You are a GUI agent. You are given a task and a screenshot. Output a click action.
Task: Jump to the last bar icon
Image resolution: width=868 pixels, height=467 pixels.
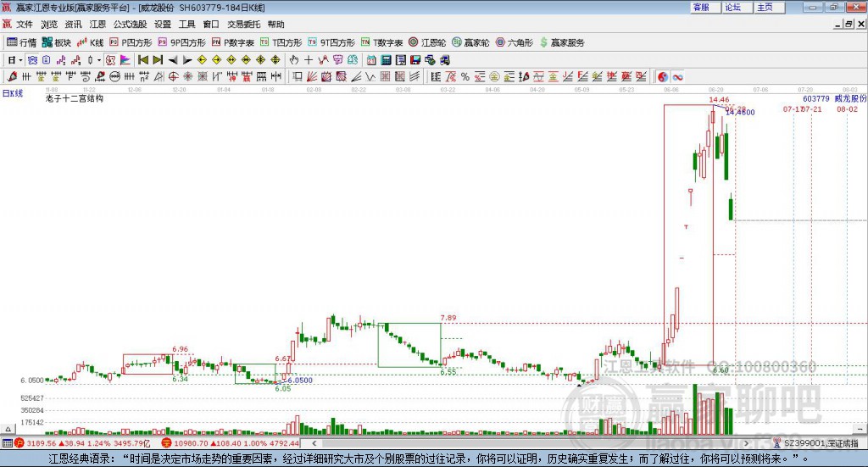point(158,60)
